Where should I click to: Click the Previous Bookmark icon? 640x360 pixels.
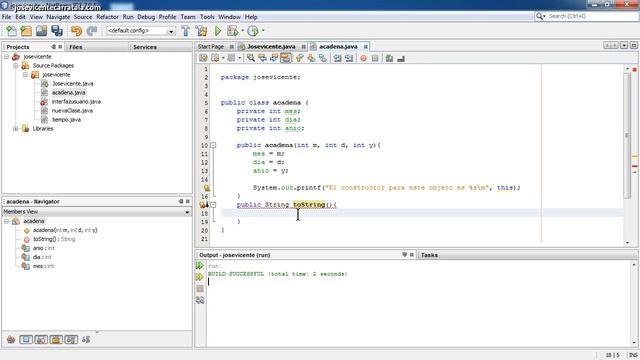pyautogui.click(x=300, y=58)
